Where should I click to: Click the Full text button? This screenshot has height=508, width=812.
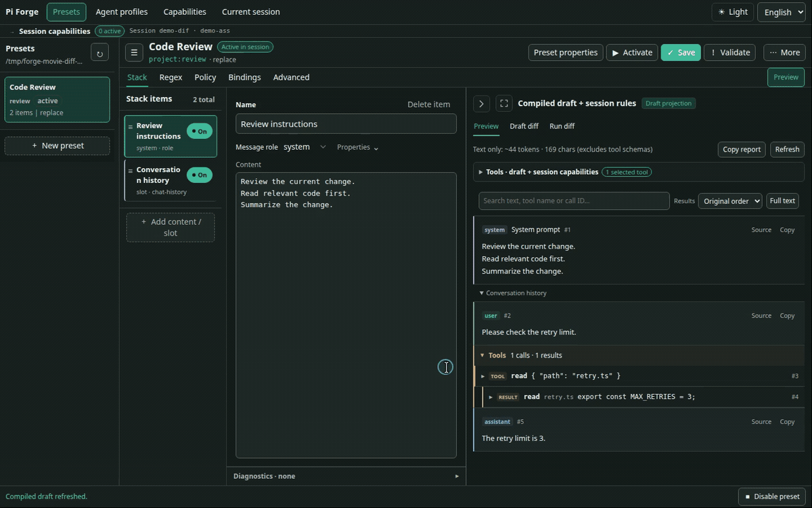pos(782,201)
